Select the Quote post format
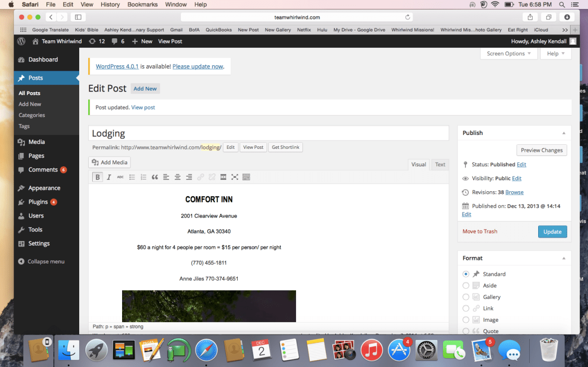588x367 pixels. 465,331
